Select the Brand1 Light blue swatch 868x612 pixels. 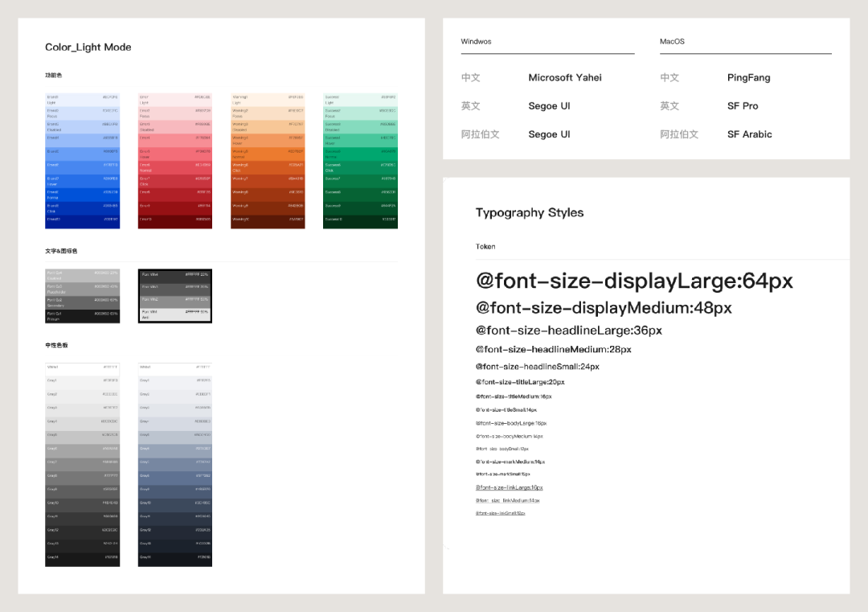click(x=83, y=100)
